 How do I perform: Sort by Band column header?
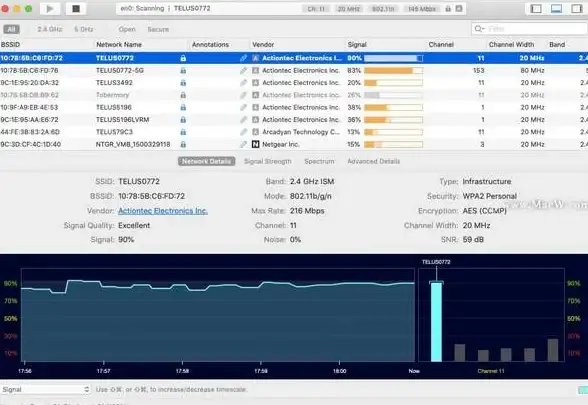557,45
